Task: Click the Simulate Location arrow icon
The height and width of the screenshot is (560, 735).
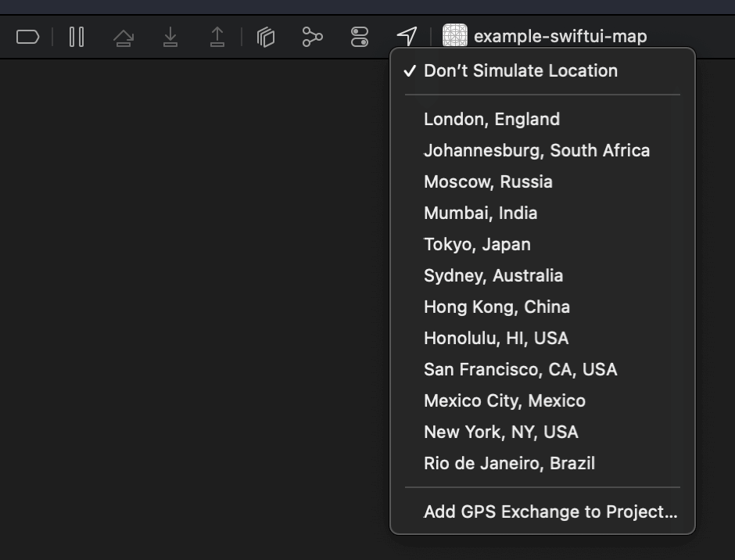Action: click(x=407, y=36)
